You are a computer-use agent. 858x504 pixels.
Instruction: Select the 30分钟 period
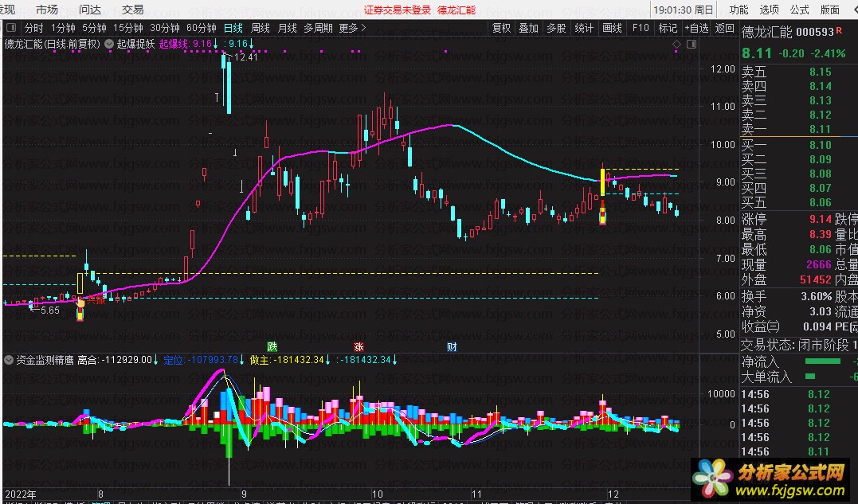165,27
